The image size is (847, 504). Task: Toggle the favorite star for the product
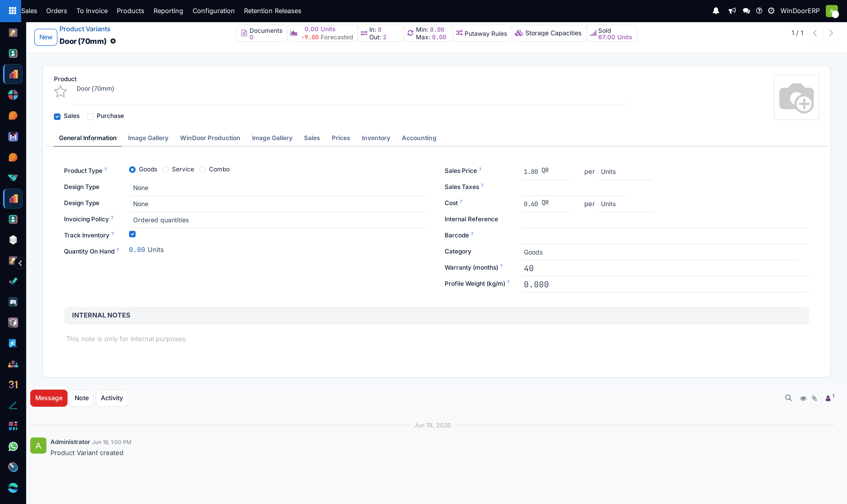tap(60, 91)
